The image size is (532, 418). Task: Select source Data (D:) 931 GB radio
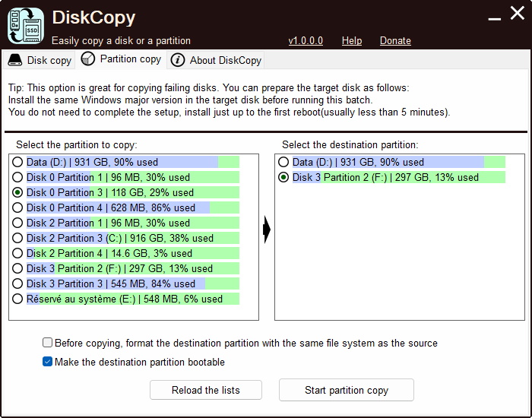click(x=17, y=162)
